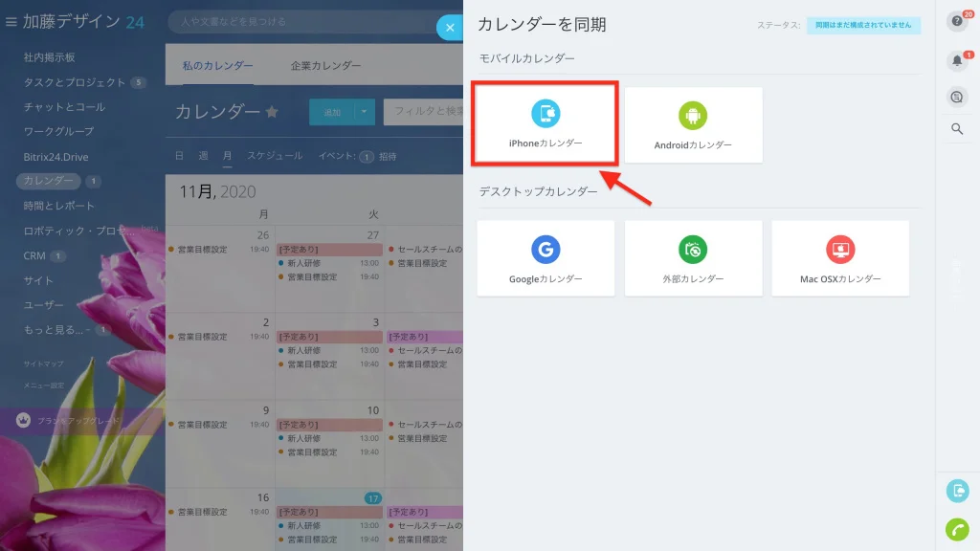The image size is (980, 551).
Task: Open ロボティック・プロセス item in sidebar
Action: pyautogui.click(x=78, y=231)
